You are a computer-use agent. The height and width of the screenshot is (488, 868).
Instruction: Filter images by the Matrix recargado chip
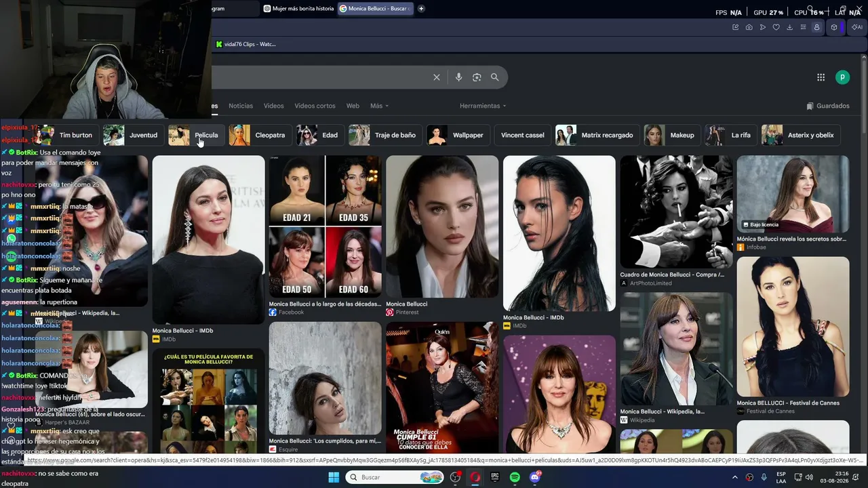coord(597,135)
